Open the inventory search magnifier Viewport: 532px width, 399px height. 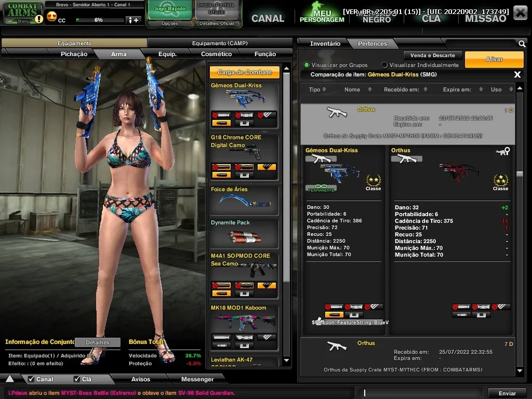click(x=522, y=44)
